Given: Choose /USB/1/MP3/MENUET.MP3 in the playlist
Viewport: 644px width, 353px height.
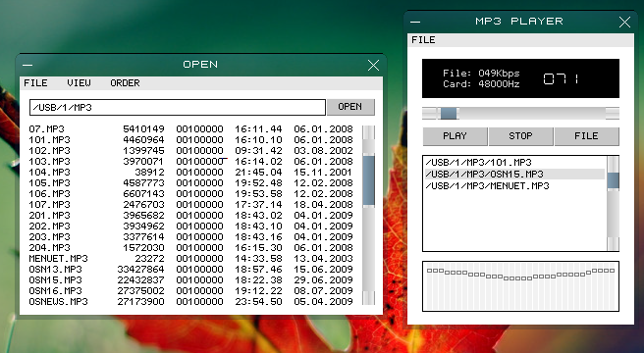Looking at the screenshot, I should tap(515, 186).
